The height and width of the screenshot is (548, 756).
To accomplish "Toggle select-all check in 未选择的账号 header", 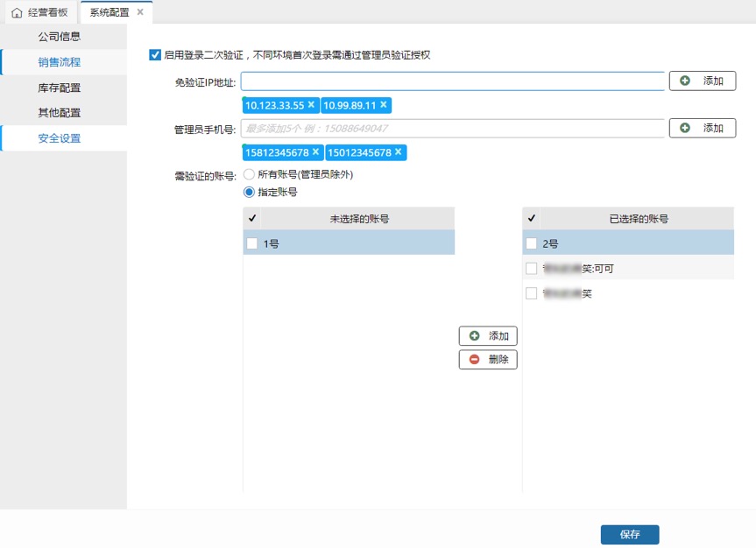I will coord(252,219).
